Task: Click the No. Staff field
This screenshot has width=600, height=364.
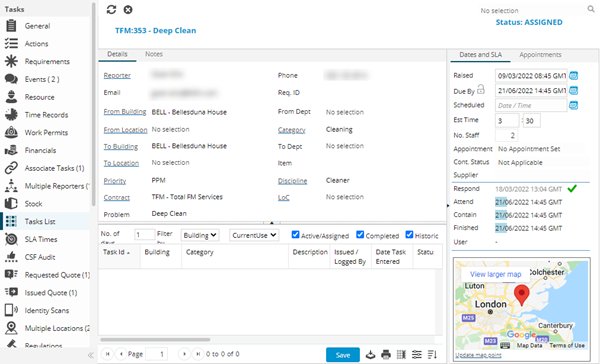Action: click(x=507, y=135)
